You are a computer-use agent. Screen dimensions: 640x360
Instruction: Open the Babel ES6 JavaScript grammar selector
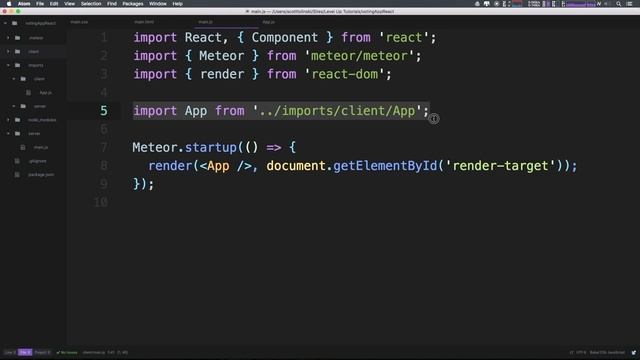[x=607, y=352]
